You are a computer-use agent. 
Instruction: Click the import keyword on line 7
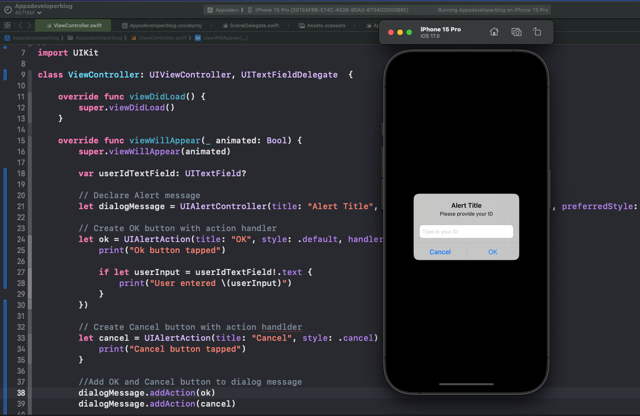53,53
